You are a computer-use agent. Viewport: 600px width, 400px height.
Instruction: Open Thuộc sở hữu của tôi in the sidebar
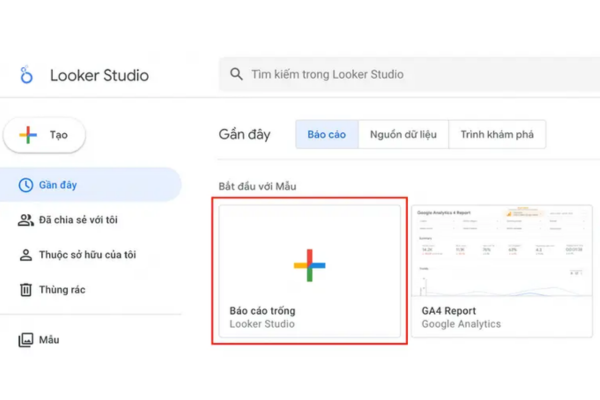(x=90, y=255)
